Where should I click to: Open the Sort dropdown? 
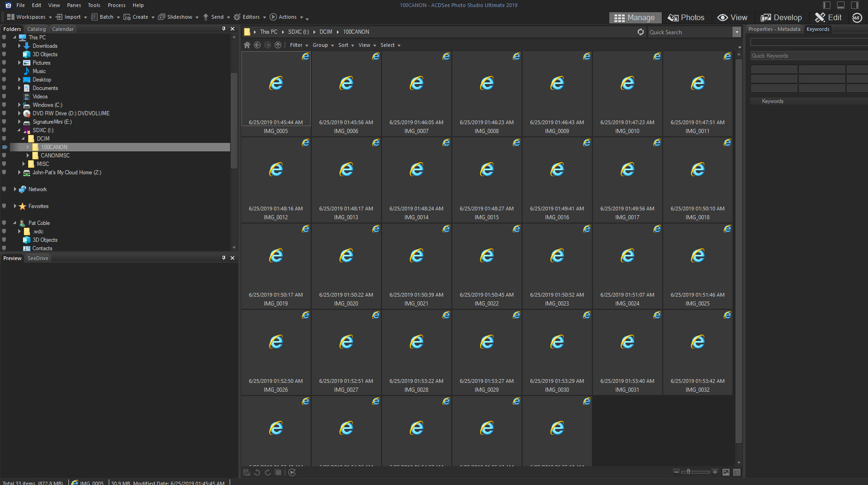[346, 45]
